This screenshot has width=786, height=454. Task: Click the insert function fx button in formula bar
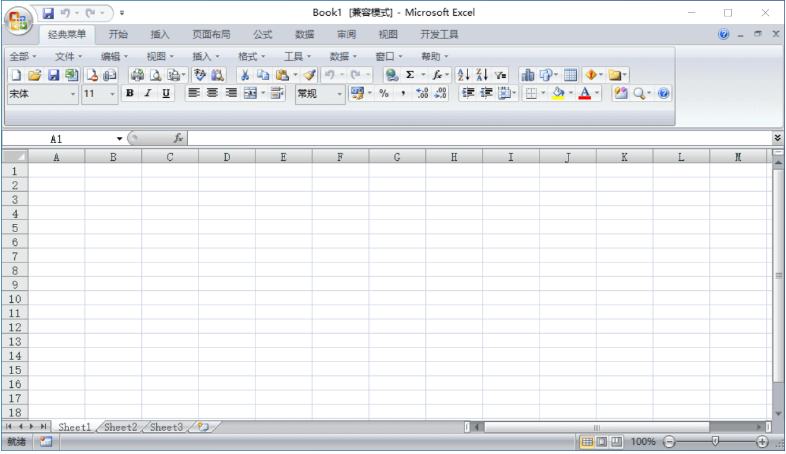click(178, 138)
